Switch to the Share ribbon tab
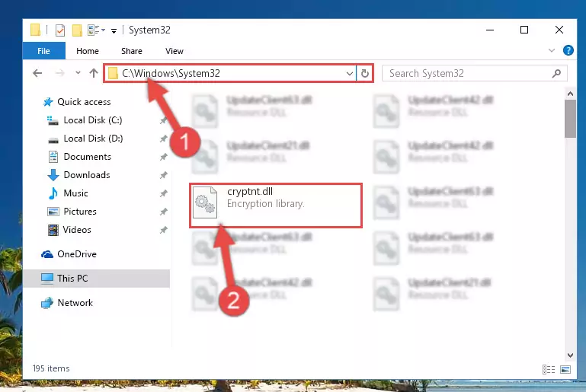The height and width of the screenshot is (392, 586). pyautogui.click(x=132, y=51)
